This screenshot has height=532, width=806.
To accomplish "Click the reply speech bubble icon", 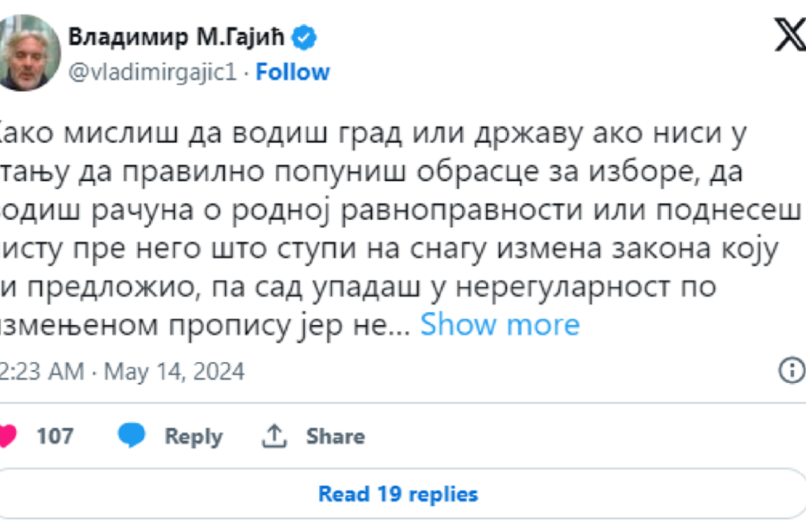I will [131, 436].
